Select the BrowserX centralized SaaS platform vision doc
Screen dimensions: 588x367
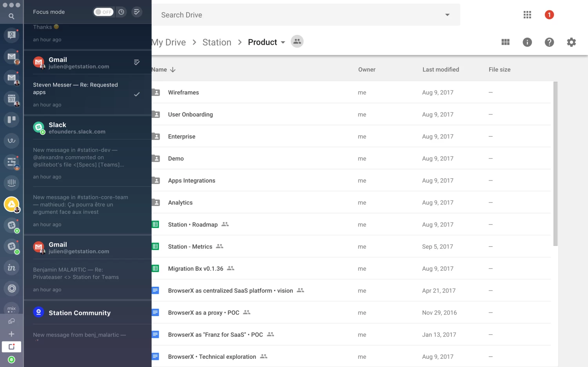pyautogui.click(x=351, y=291)
